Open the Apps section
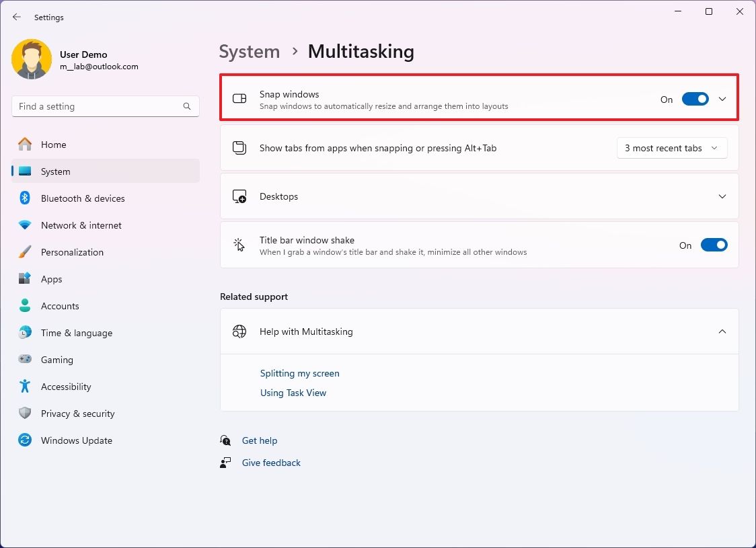This screenshot has height=548, width=756. [x=25, y=279]
